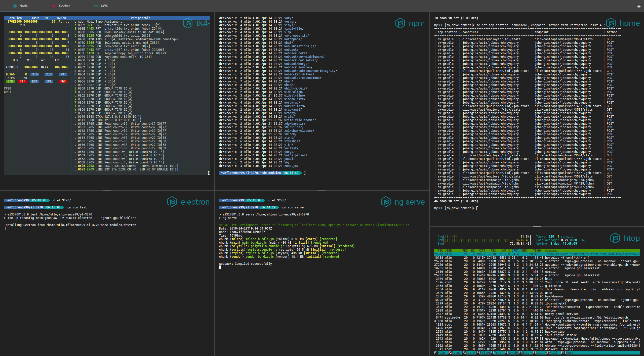Viewport: 644px width, 356px height.
Task: Click the AWS tab icon
Action: pyautogui.click(x=96, y=6)
